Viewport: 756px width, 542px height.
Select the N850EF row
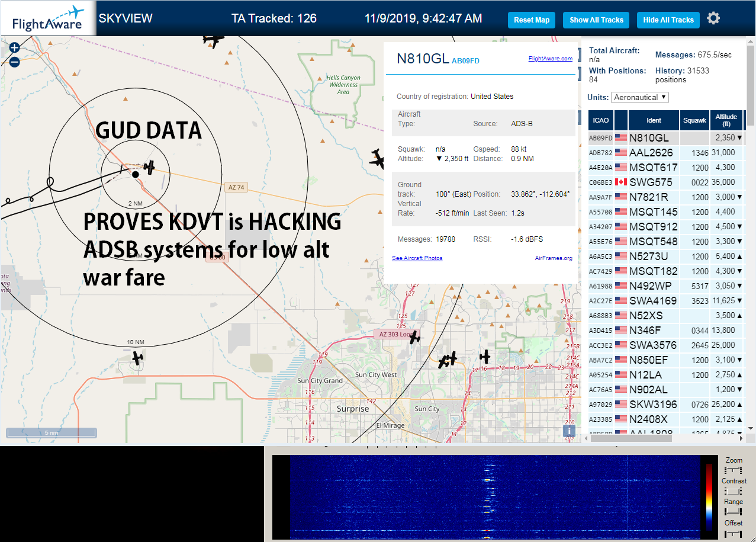(666, 360)
